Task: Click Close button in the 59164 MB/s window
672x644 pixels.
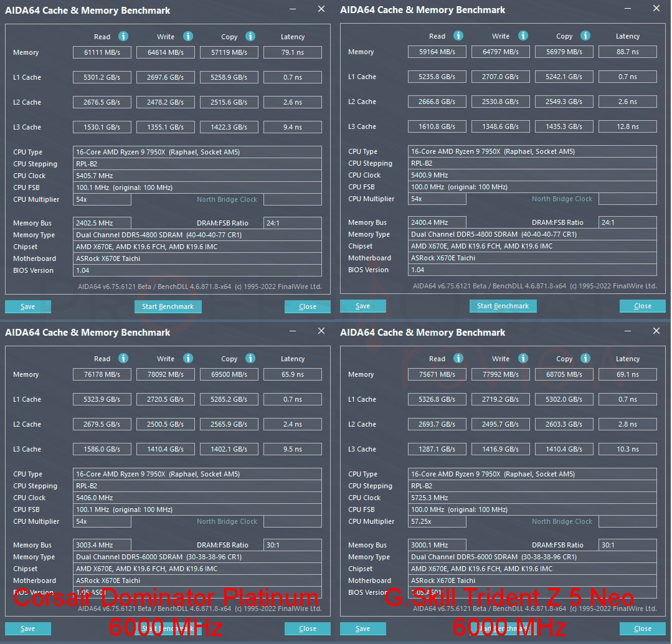Action: pos(643,306)
